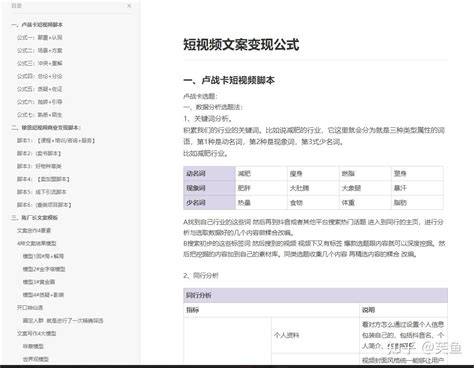Viewport: 474px width, 368px height.
Task: Select outline entry 脚本1
Action: [56, 141]
